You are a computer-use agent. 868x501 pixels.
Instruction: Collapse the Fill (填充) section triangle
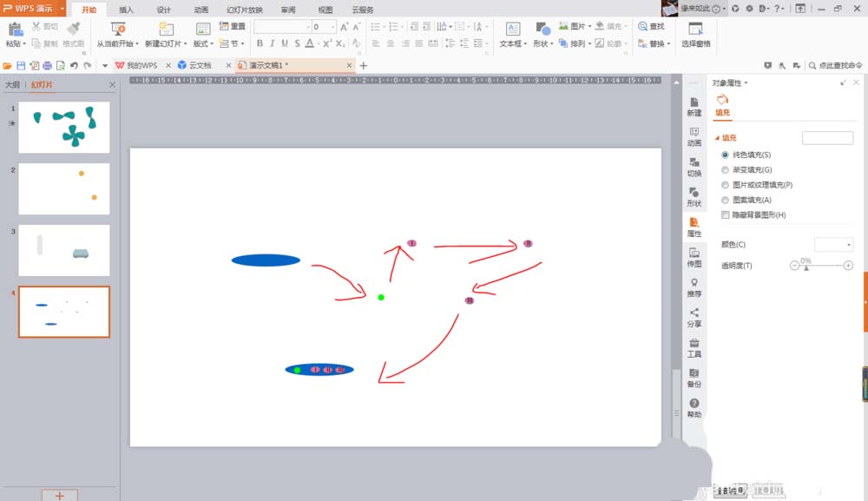click(718, 138)
